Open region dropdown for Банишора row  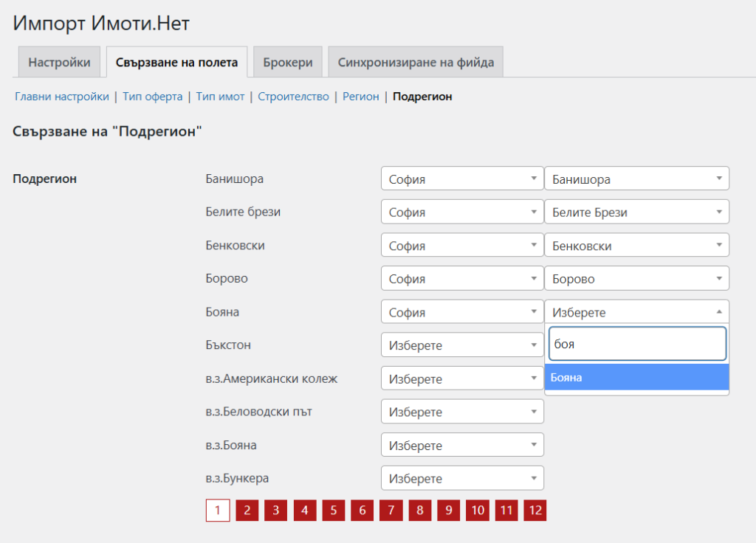tap(462, 179)
